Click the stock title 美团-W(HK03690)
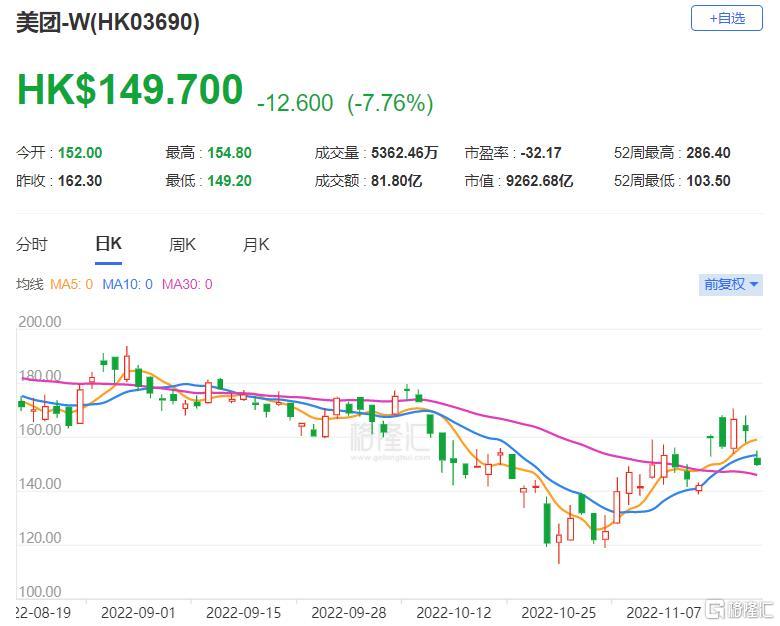This screenshot has width=780, height=626. point(108,23)
